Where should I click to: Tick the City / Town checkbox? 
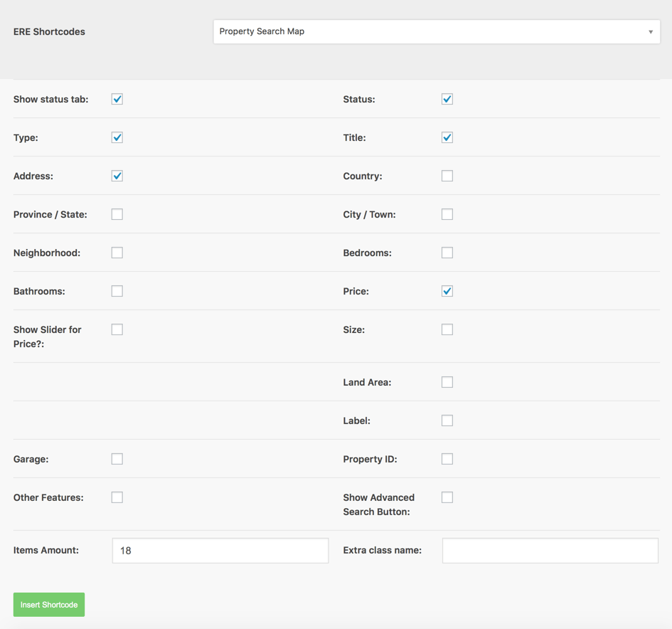click(x=447, y=214)
